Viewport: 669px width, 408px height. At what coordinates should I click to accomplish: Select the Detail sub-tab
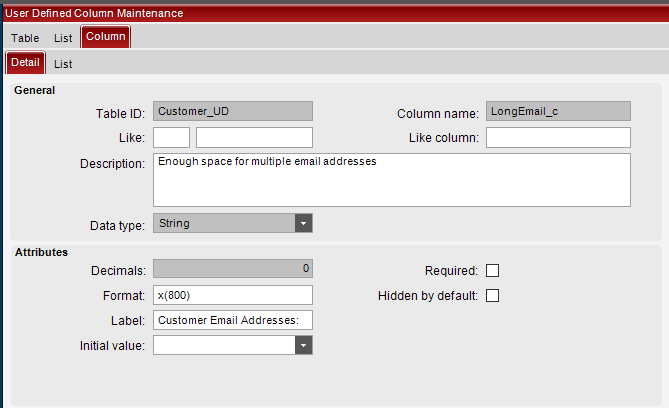tap(25, 63)
